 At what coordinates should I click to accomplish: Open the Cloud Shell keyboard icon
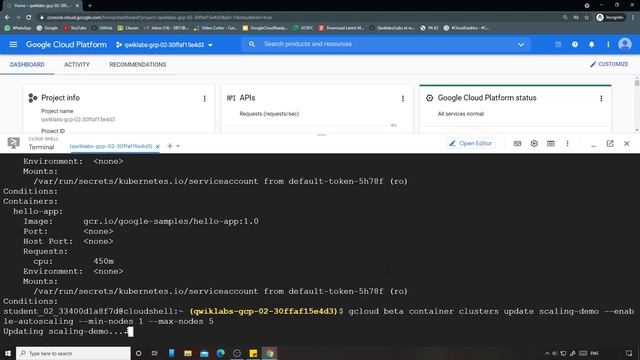(517, 144)
